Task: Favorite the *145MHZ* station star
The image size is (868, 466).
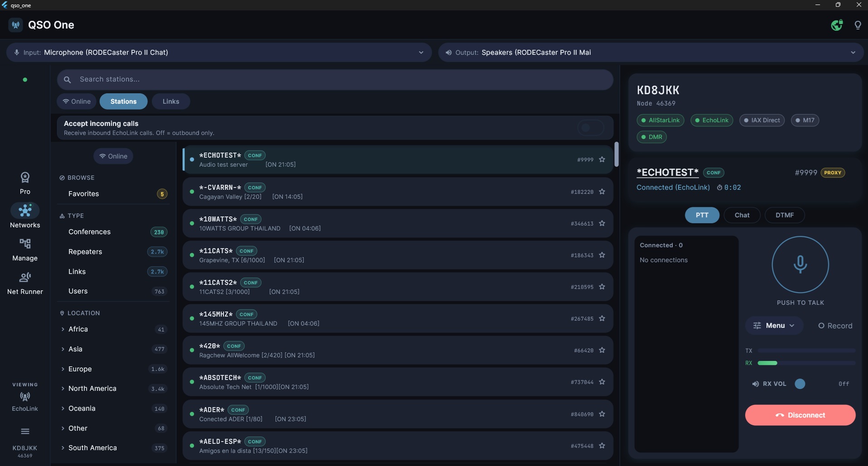Action: point(602,318)
